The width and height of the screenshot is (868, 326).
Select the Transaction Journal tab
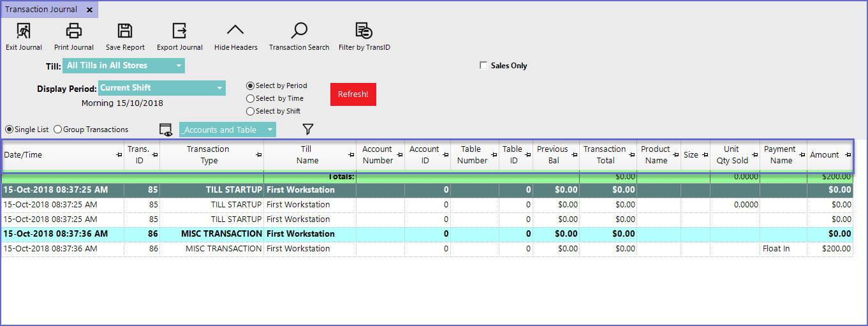tap(41, 10)
